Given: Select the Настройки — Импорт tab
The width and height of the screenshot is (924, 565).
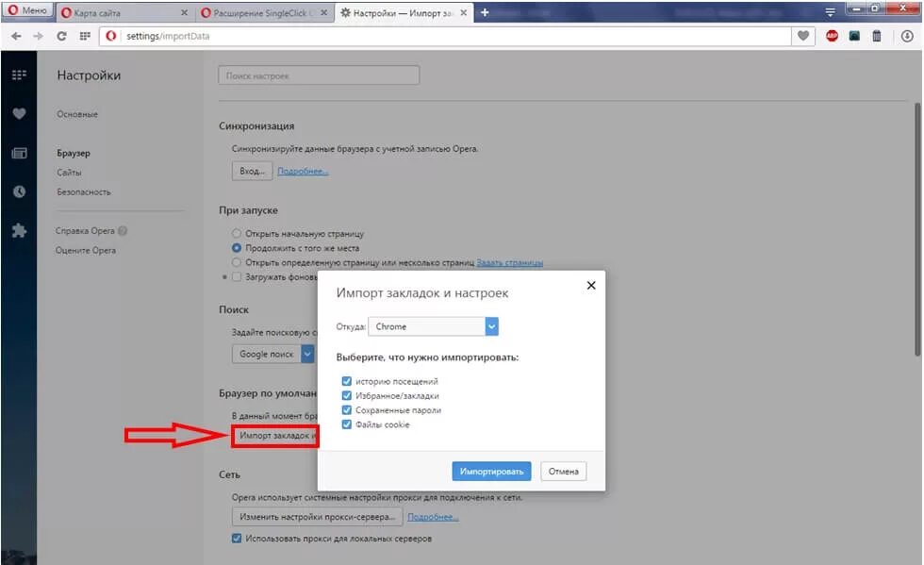Looking at the screenshot, I should tap(404, 12).
